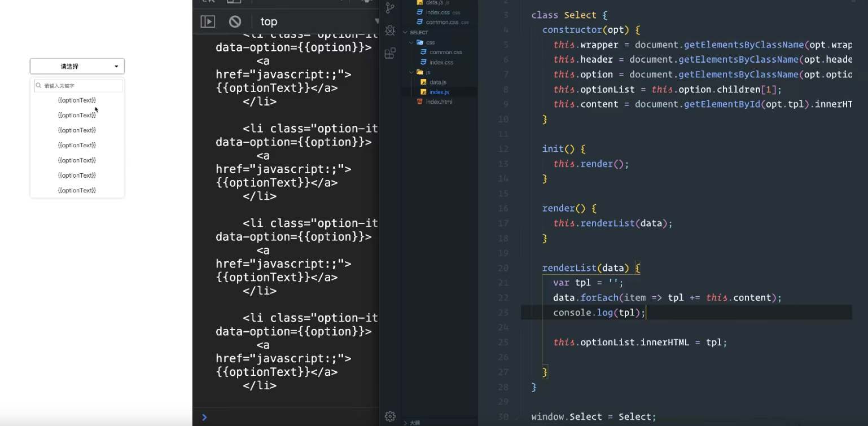Open the 请选择 select dropdown

point(77,66)
